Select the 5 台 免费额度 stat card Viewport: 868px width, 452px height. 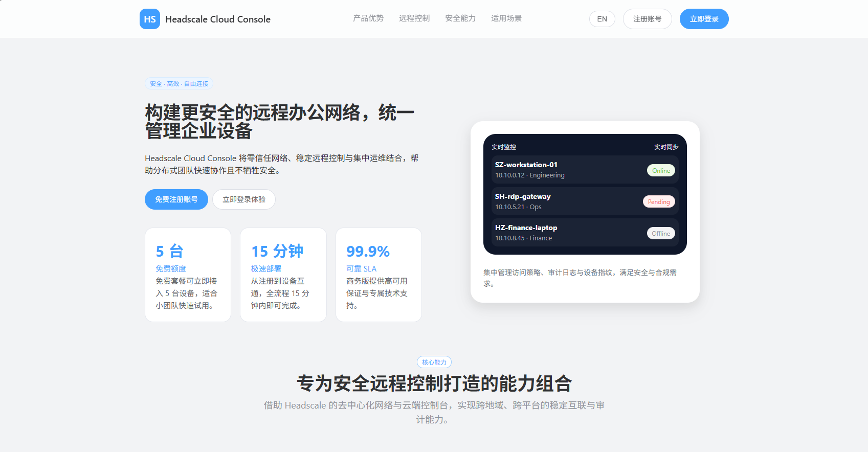188,275
